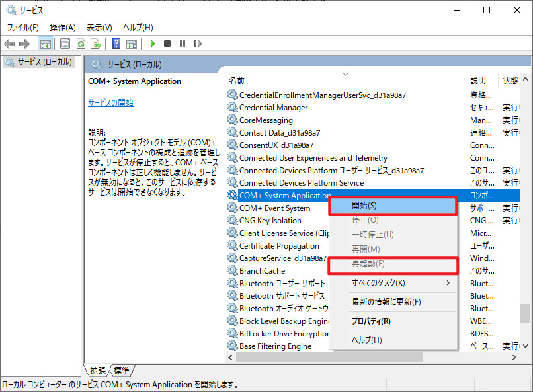533x392 pixels.
Task: Click the Export List toolbar icon
Action: (x=96, y=44)
